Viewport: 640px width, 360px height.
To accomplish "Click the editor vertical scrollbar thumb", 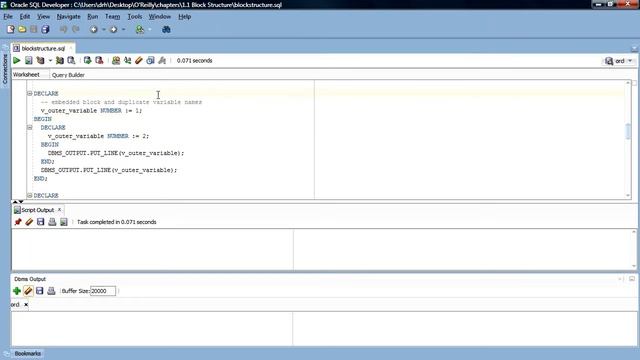I will tap(628, 131).
